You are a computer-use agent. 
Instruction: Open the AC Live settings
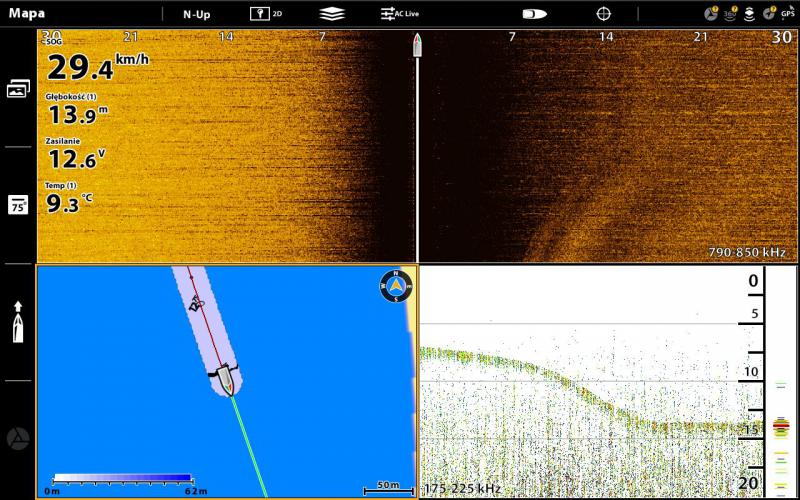[x=399, y=14]
